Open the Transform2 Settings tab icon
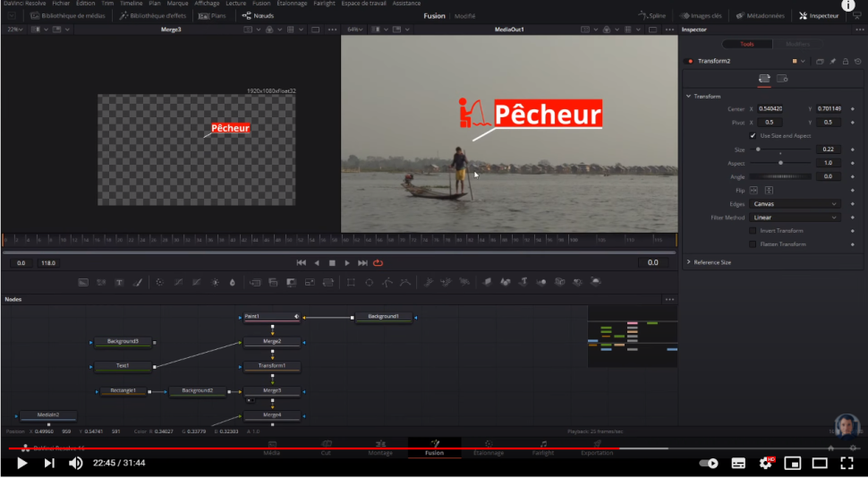The image size is (868, 478). click(x=782, y=79)
